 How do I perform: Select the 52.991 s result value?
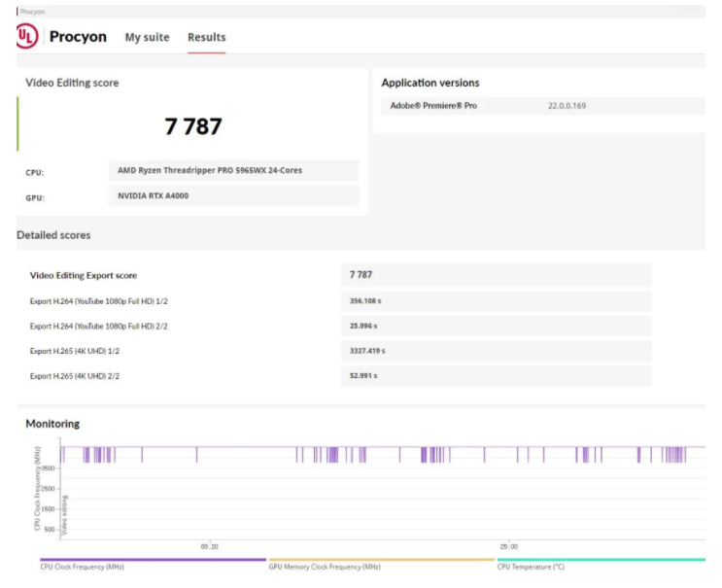tap(363, 376)
